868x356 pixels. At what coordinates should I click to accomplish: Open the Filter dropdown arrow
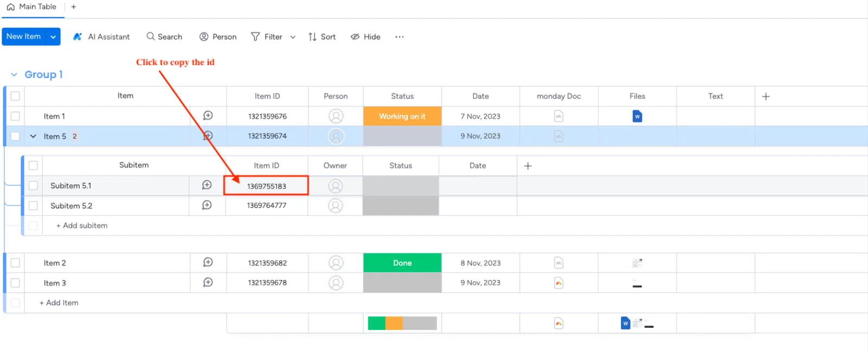(293, 37)
